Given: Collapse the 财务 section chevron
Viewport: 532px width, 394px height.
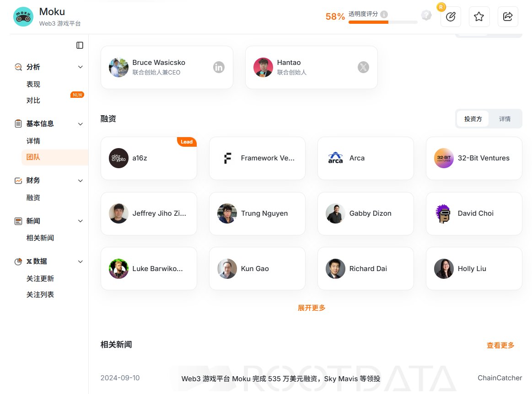Looking at the screenshot, I should click(x=81, y=181).
